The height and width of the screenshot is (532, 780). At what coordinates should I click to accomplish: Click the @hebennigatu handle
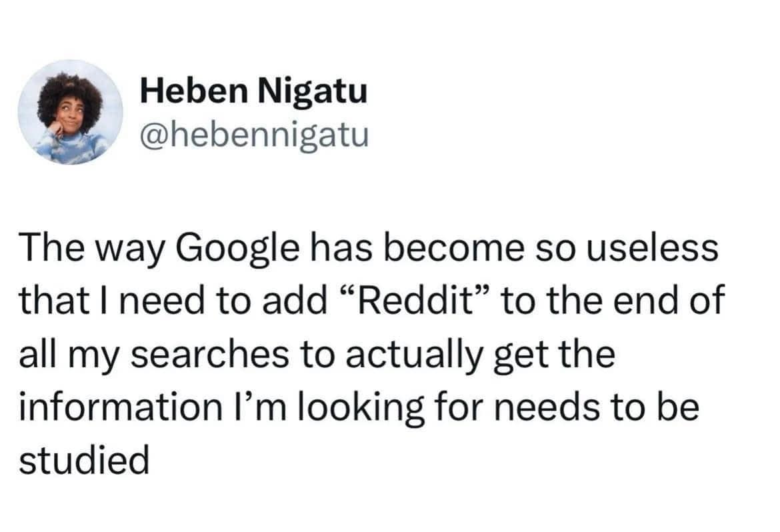click(x=253, y=136)
